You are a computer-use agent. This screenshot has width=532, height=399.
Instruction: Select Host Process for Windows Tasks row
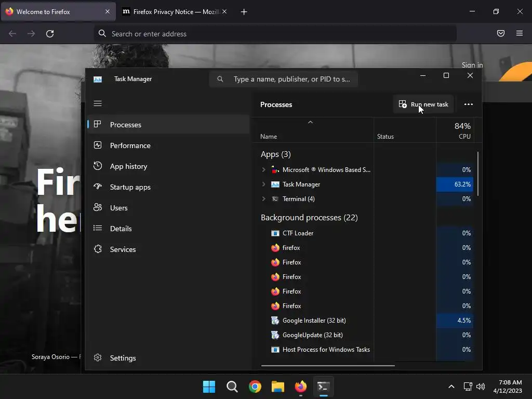tap(363, 350)
